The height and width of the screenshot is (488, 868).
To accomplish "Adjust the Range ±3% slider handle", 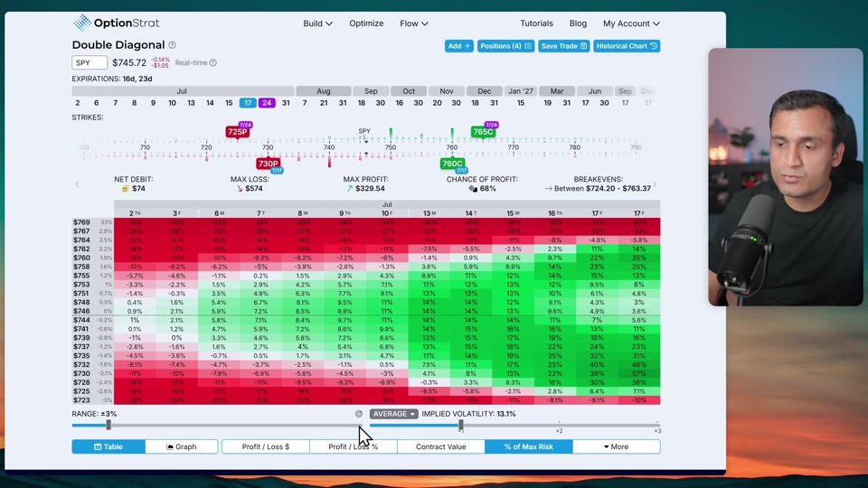I will [x=108, y=425].
